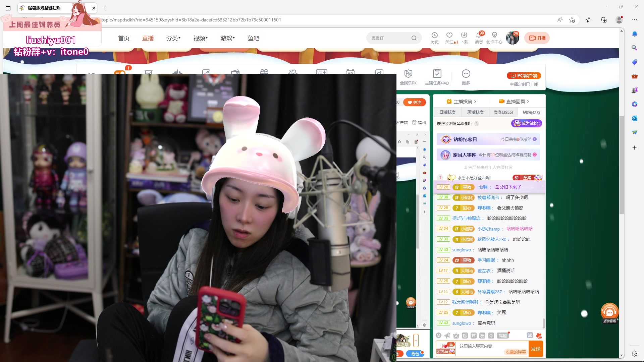
Task: Open the user avatar in the header
Action: tap(512, 38)
